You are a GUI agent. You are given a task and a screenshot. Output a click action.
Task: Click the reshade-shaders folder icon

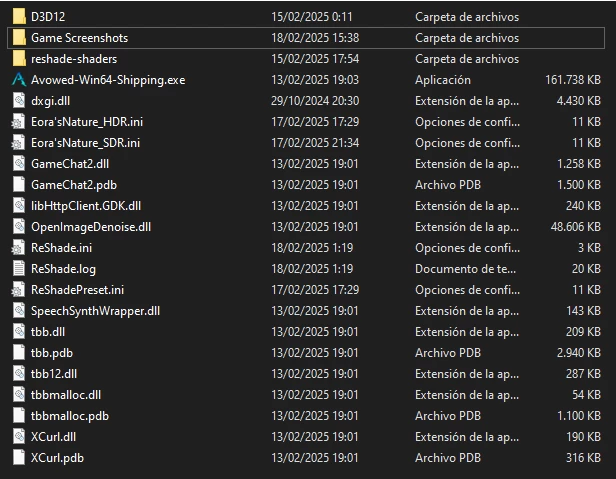tap(19, 59)
